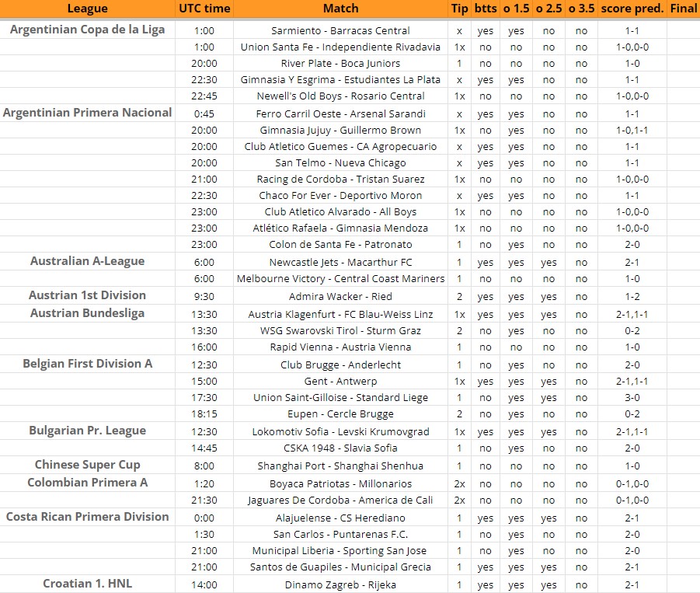Click match 'Club Atletico Guemes - CA Agropecuario'
The image size is (700, 593).
coord(340,146)
